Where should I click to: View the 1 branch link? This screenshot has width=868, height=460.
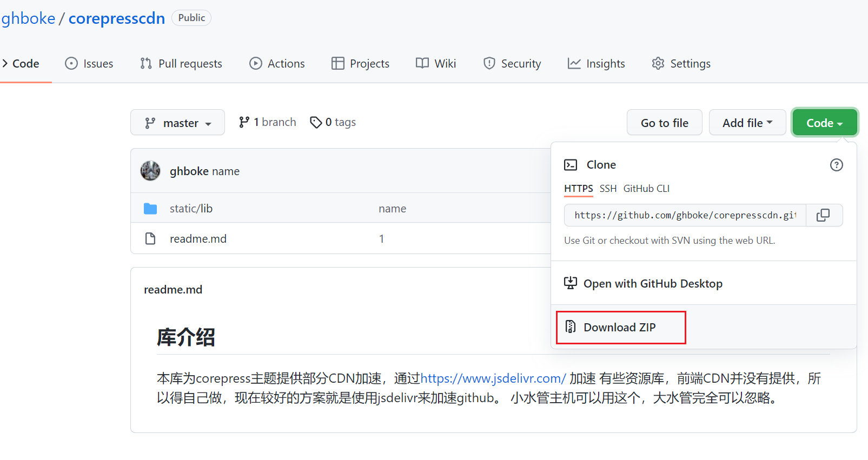(268, 122)
